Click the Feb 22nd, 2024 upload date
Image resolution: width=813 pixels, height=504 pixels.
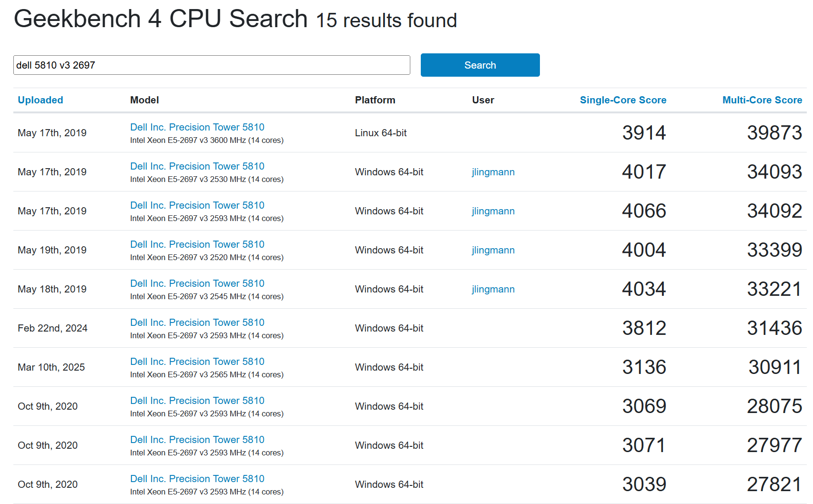click(52, 328)
